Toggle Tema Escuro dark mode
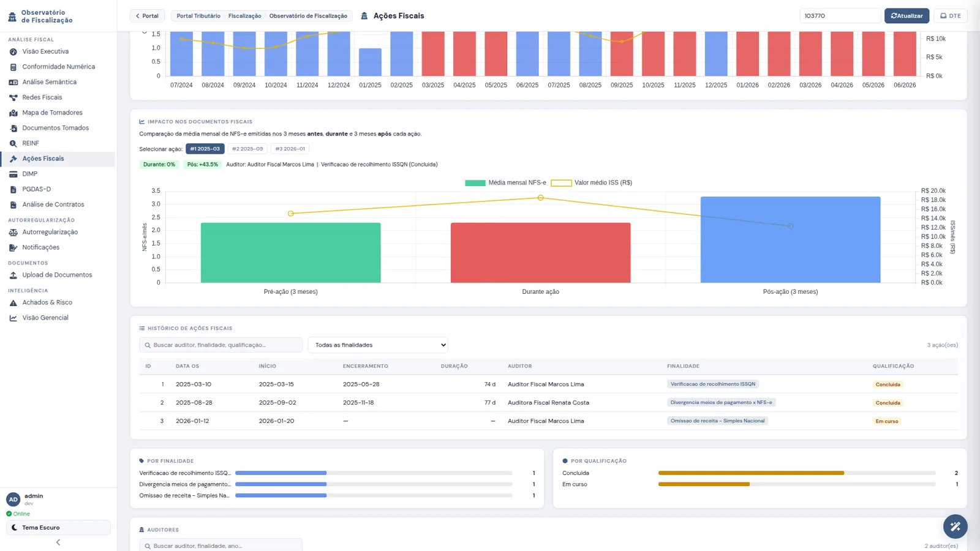Viewport: 980px width, 551px height. pos(58,527)
